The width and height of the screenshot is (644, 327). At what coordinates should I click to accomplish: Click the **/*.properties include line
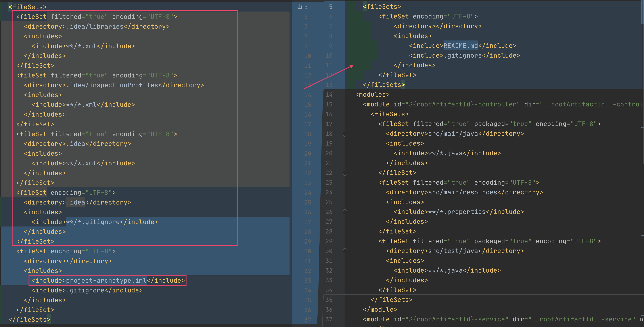(459, 212)
